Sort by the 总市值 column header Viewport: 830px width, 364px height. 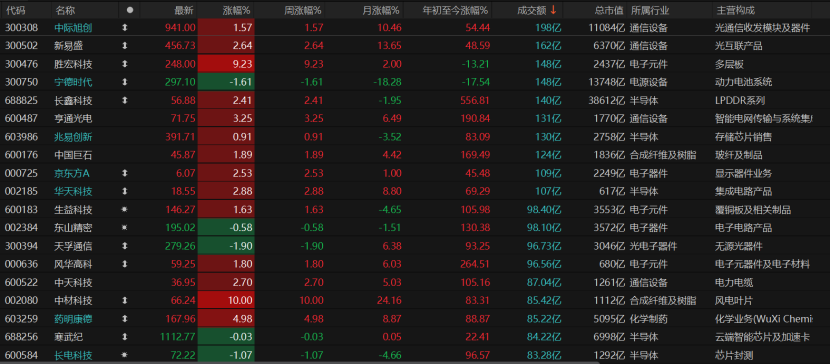tap(609, 10)
